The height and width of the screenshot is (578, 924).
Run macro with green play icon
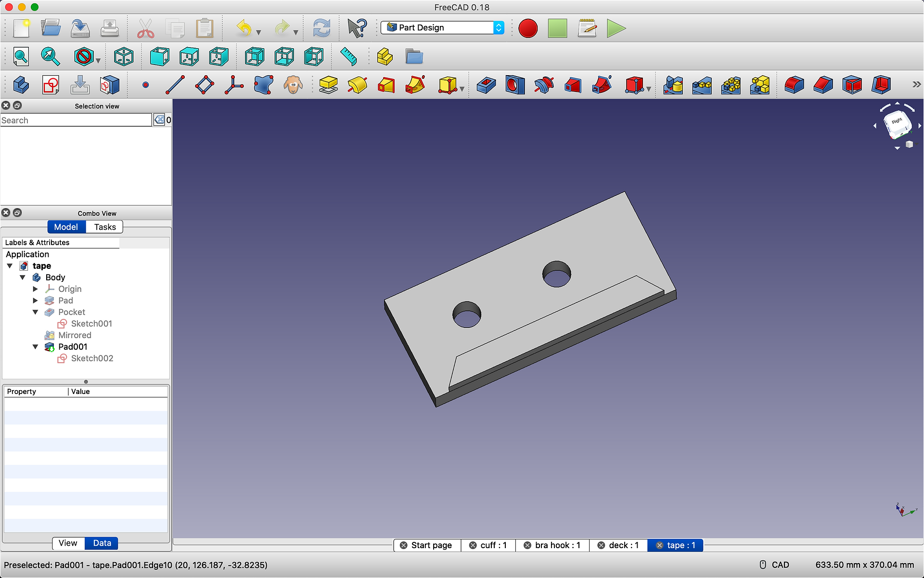click(616, 28)
